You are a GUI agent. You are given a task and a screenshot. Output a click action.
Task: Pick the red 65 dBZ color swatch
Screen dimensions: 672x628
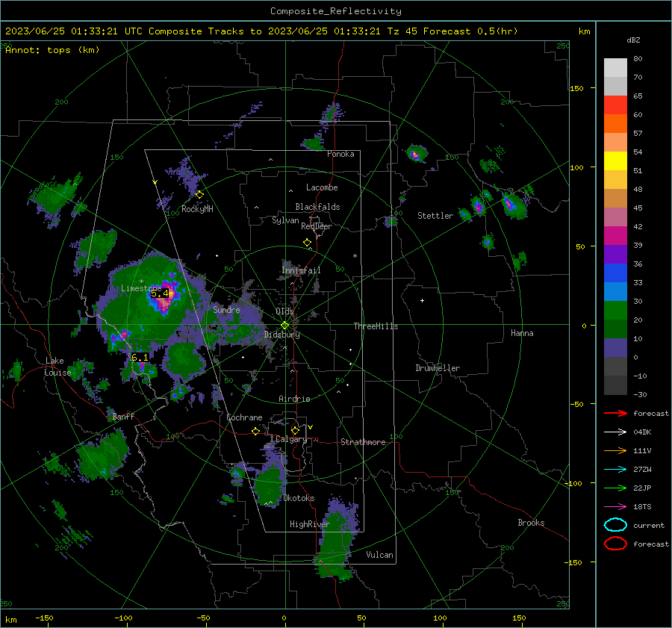click(615, 105)
